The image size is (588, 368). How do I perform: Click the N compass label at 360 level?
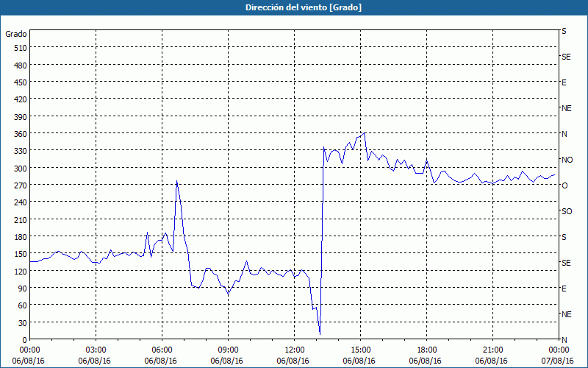564,134
